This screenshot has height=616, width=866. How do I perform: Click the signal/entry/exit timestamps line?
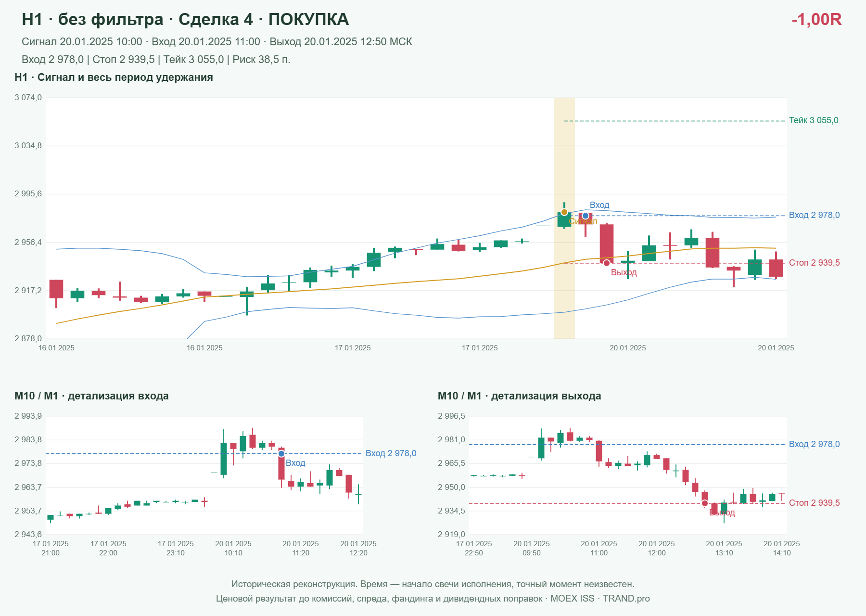tap(217, 42)
